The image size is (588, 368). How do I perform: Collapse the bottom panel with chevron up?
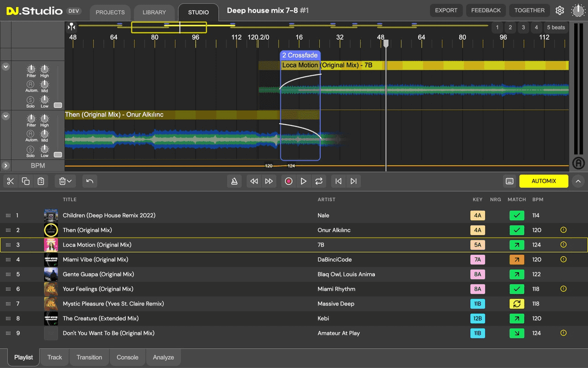[x=578, y=181]
